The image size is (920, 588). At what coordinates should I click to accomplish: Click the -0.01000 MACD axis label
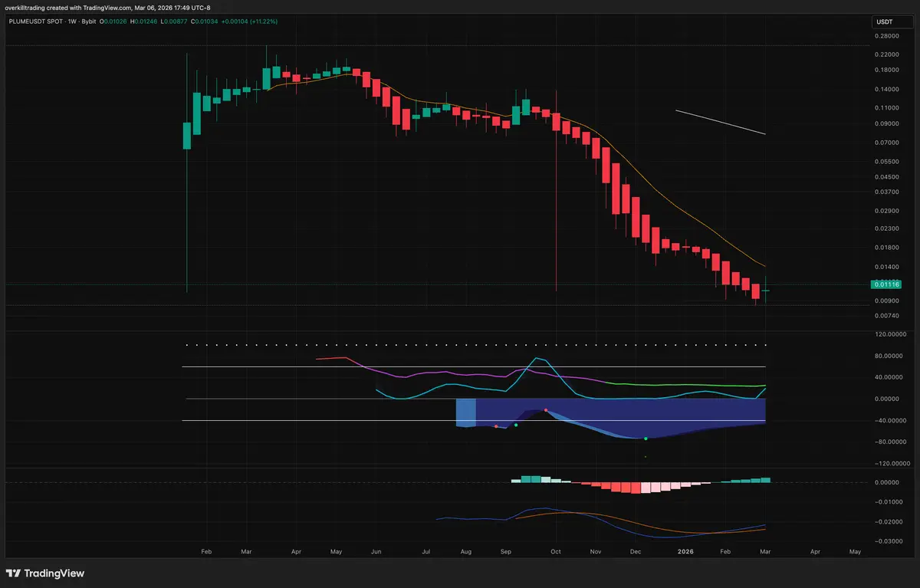click(x=887, y=502)
